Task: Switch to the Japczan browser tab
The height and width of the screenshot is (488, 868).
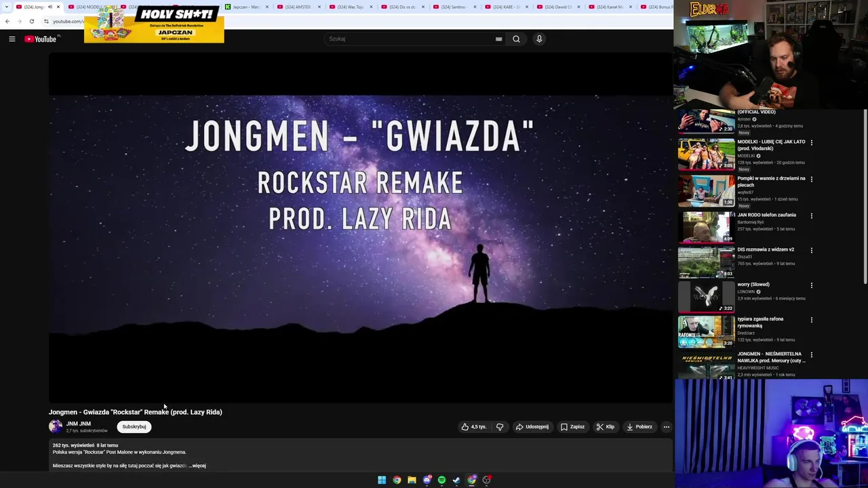Action: click(x=246, y=7)
